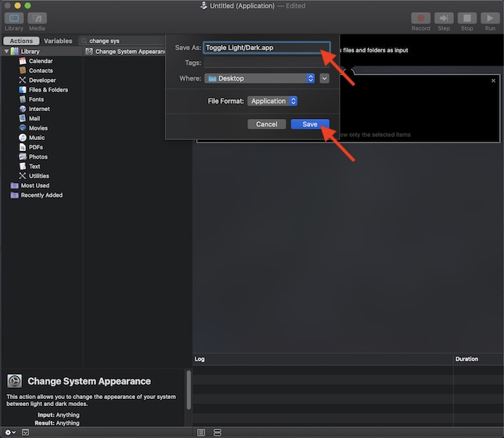Expand the save dialog with chevron button
This screenshot has height=438, width=504.
coord(324,78)
